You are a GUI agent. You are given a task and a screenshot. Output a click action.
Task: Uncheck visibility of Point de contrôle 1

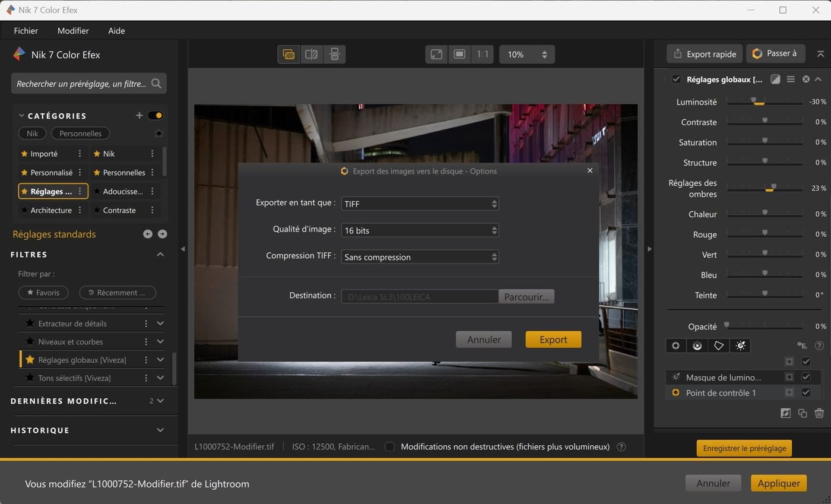point(806,392)
